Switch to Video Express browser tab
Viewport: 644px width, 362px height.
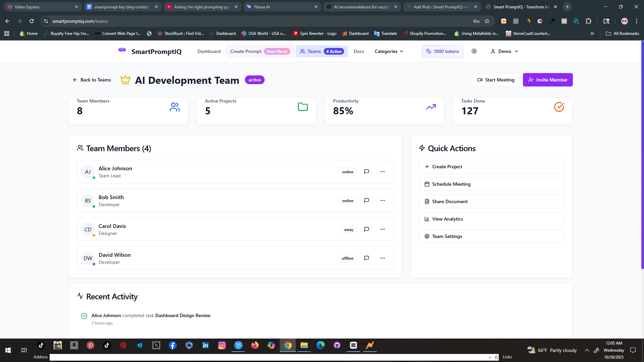(x=43, y=7)
